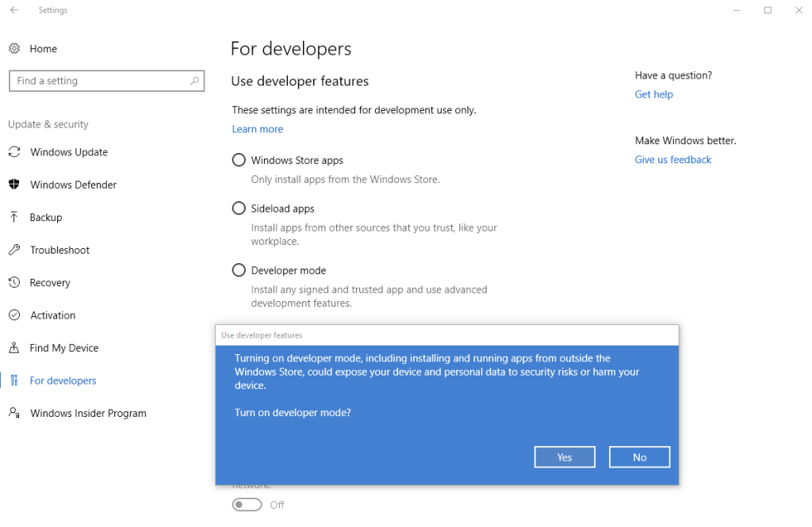812x527 pixels.
Task: Click the Recovery history icon
Action: (14, 283)
